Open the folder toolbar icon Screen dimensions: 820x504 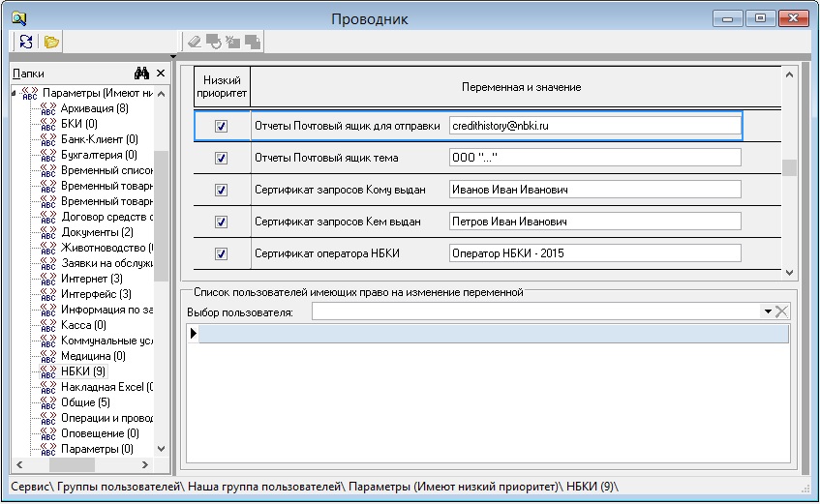[x=51, y=42]
